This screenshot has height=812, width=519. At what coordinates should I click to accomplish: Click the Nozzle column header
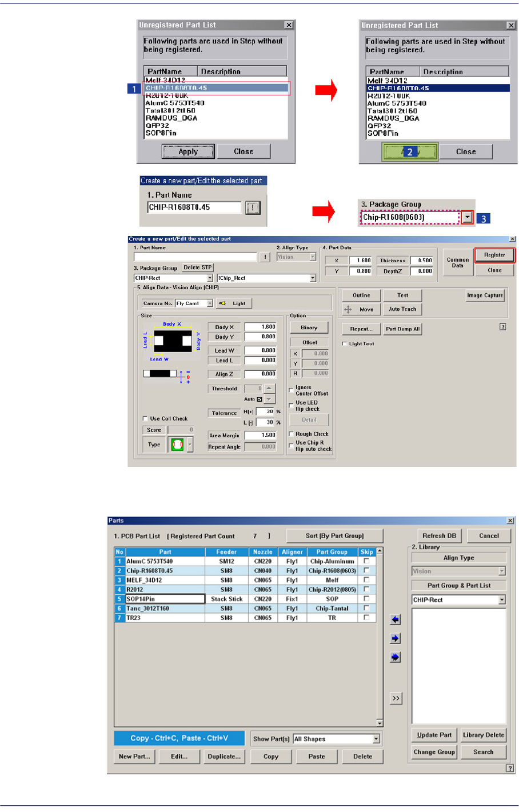pyautogui.click(x=263, y=552)
